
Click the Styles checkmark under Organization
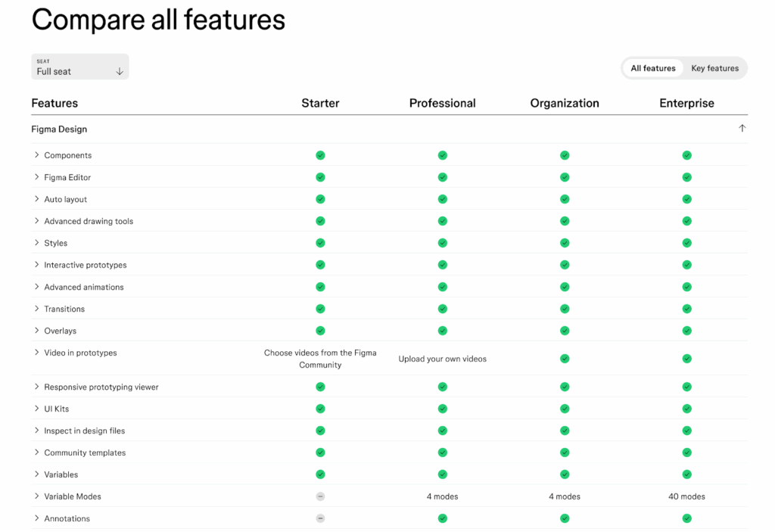point(565,243)
